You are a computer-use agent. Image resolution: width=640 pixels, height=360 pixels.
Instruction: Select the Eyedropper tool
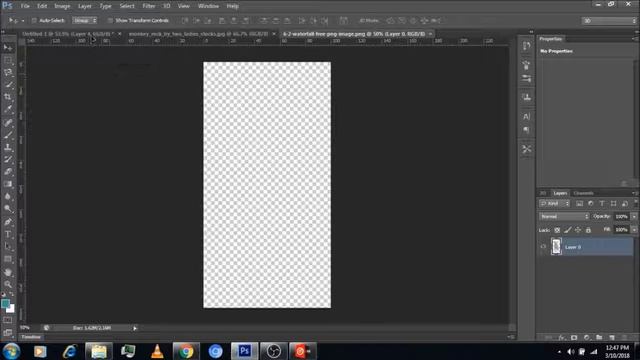click(x=8, y=109)
